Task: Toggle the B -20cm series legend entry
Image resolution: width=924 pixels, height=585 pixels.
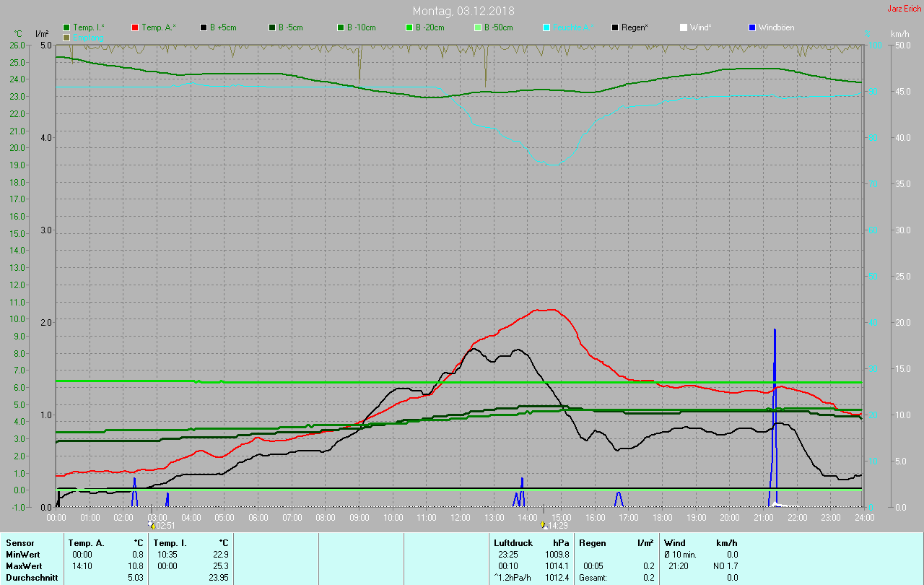Action: (409, 27)
